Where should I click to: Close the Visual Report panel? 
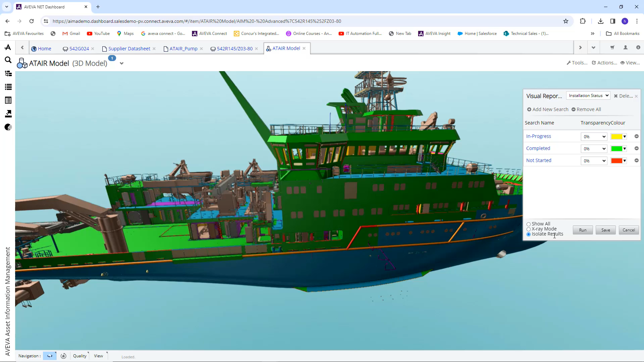[636, 96]
